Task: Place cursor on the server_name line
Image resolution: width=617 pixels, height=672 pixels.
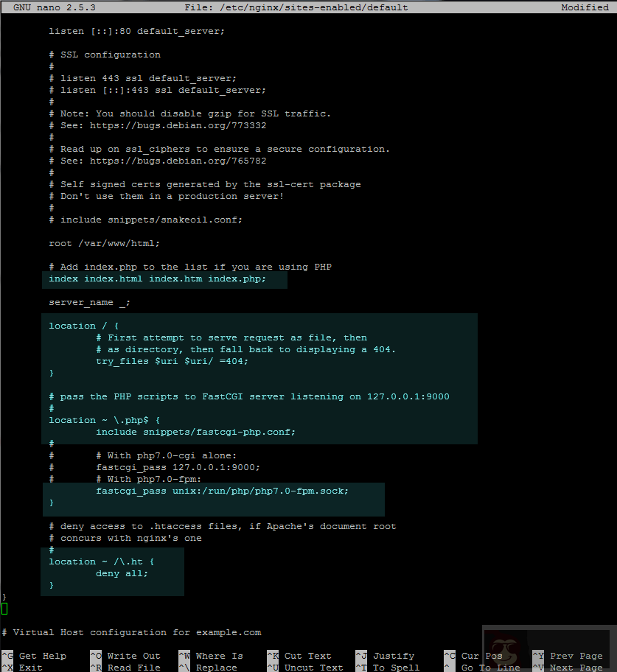Action: click(89, 302)
